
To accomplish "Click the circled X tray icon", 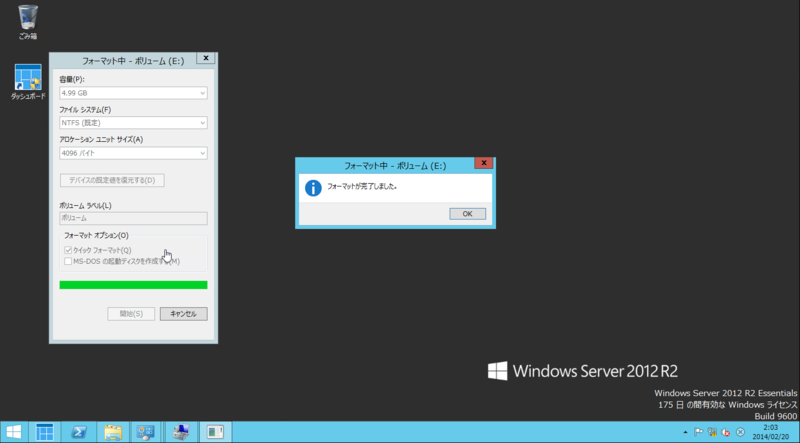I will tap(740, 432).
